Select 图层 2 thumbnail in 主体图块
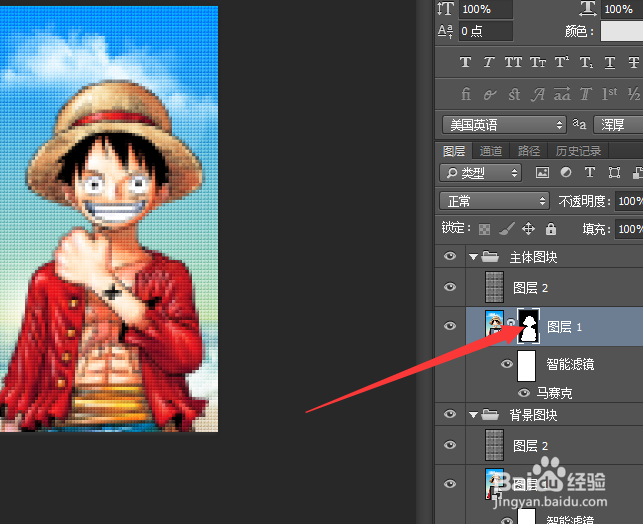Image resolution: width=643 pixels, height=524 pixels. point(495,287)
